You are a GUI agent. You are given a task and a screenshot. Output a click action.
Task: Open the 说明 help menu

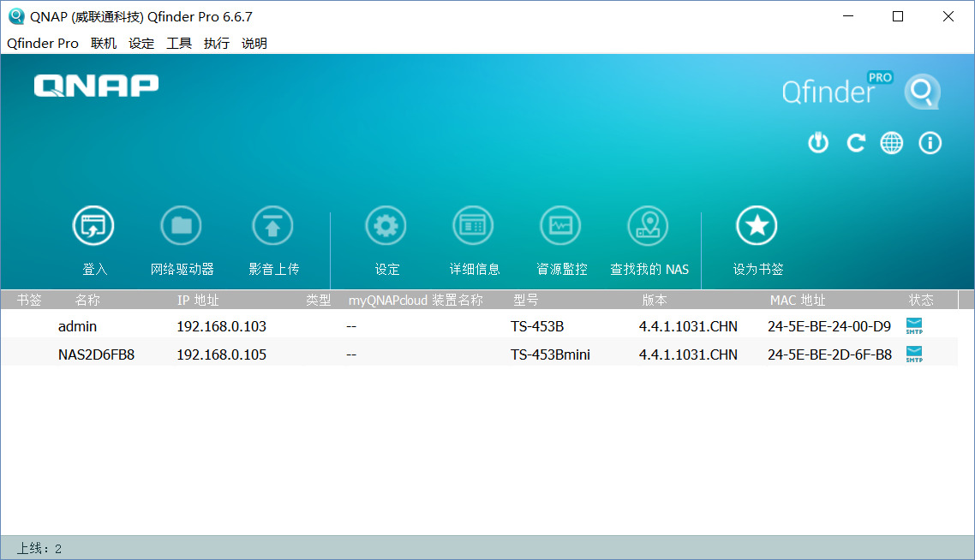point(254,44)
